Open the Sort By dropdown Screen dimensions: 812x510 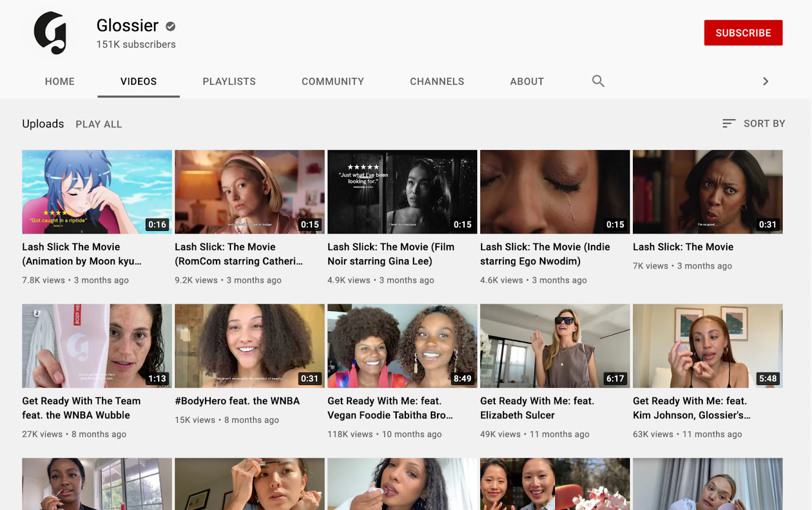pos(754,123)
